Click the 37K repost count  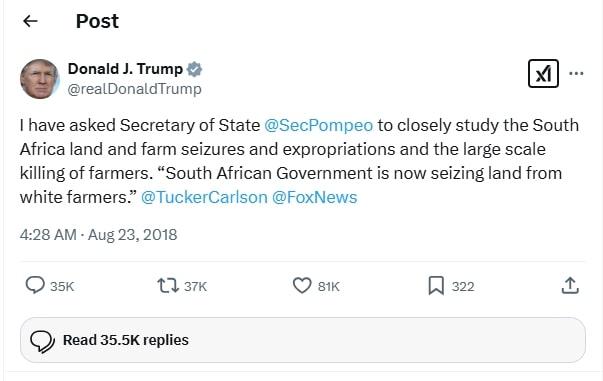[x=195, y=287]
